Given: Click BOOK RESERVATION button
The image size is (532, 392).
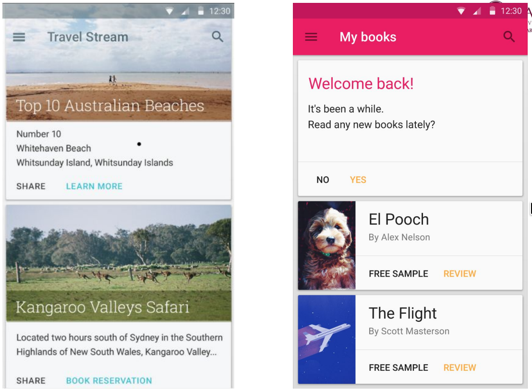Looking at the screenshot, I should point(109,381).
